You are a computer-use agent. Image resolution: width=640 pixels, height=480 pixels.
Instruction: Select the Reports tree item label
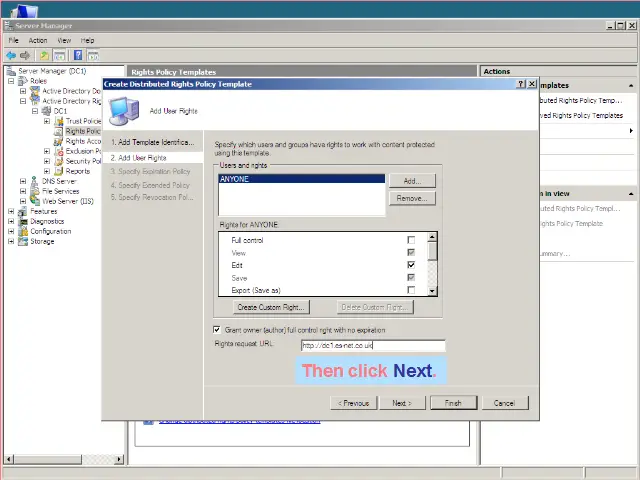[78, 171]
